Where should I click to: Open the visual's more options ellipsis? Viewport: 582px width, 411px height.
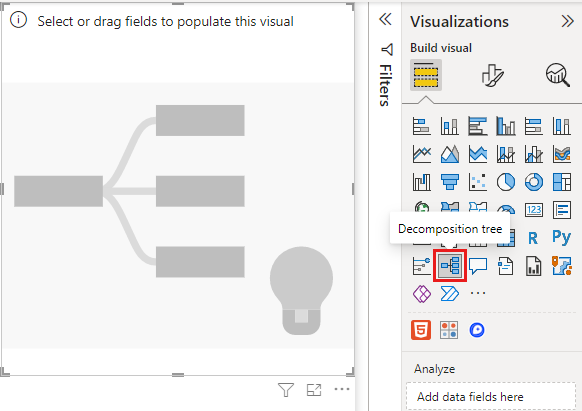point(342,389)
